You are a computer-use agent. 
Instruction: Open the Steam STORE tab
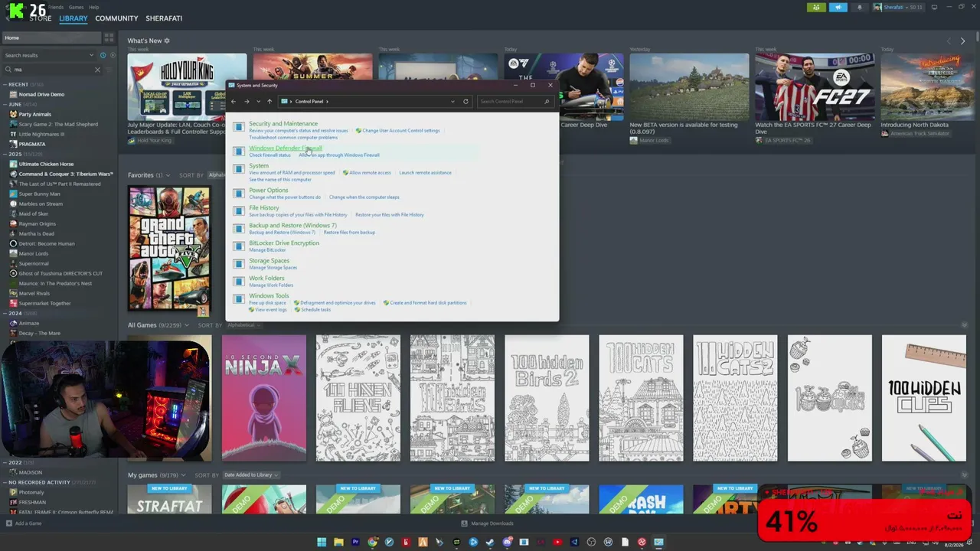click(41, 18)
